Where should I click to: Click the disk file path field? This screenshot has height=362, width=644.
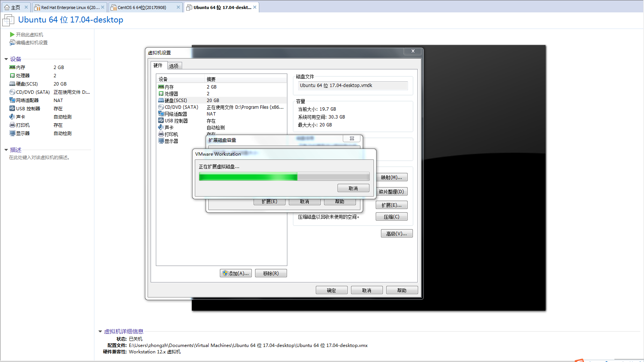pyautogui.click(x=353, y=86)
